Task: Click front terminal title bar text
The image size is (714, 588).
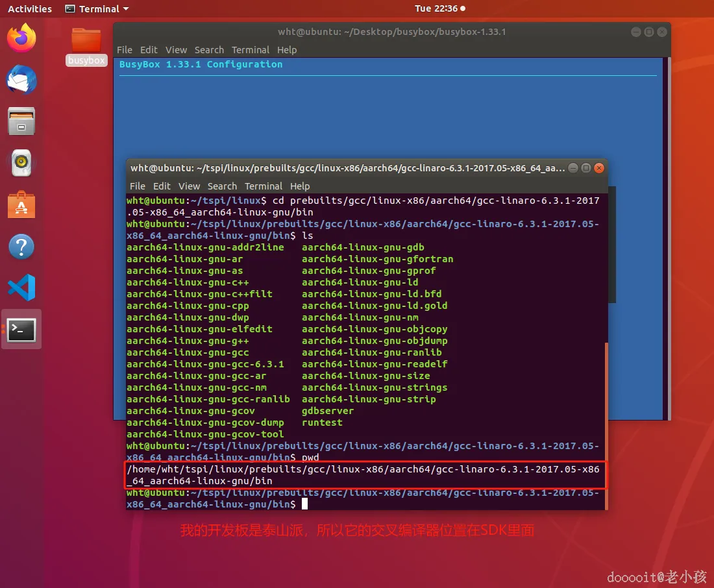Action: click(347, 168)
